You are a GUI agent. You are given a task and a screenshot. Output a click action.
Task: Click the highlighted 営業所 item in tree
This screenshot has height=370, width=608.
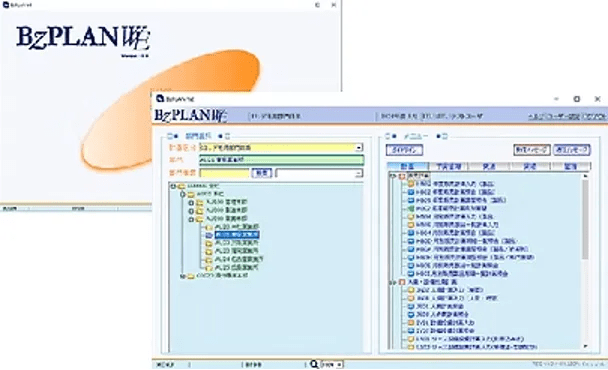pyautogui.click(x=237, y=235)
